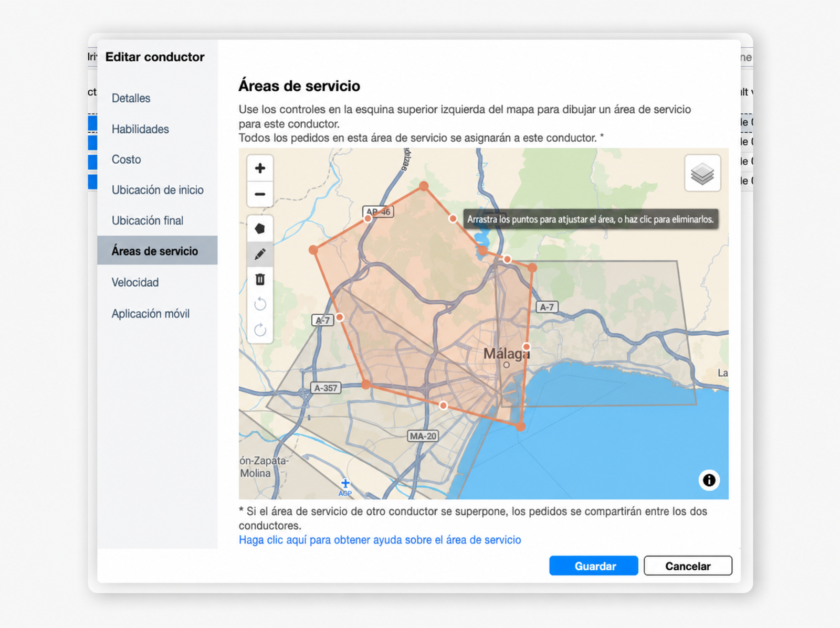Click midpoint handle beside Málaga label
Screen dimensions: 840x628
point(527,347)
